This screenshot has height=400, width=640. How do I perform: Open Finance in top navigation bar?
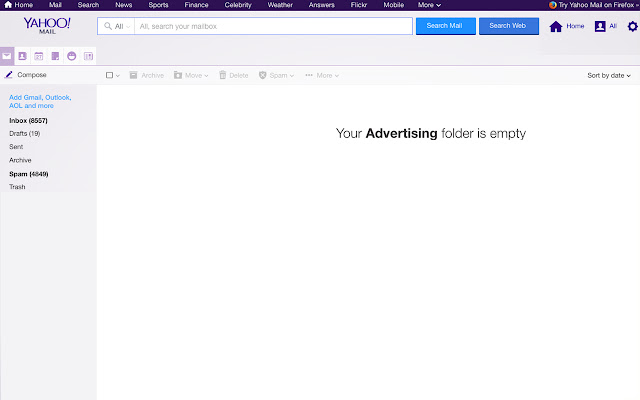click(196, 5)
